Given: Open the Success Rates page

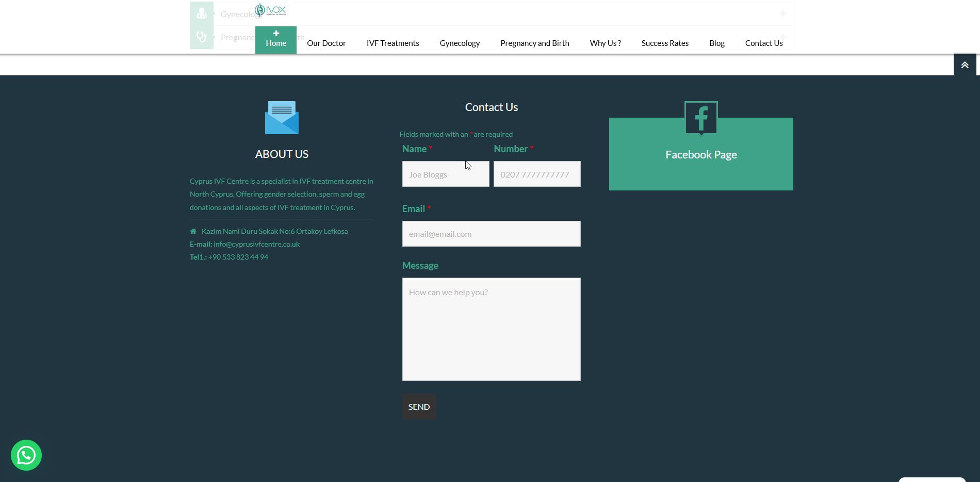Looking at the screenshot, I should (665, 43).
